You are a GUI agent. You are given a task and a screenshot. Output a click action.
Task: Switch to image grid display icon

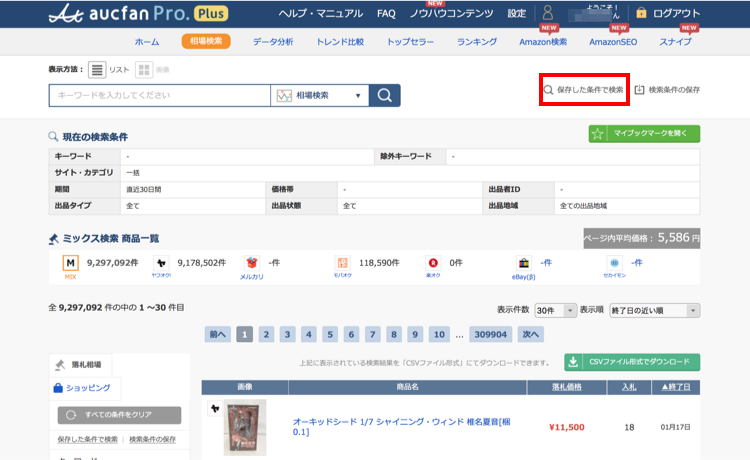pos(144,69)
